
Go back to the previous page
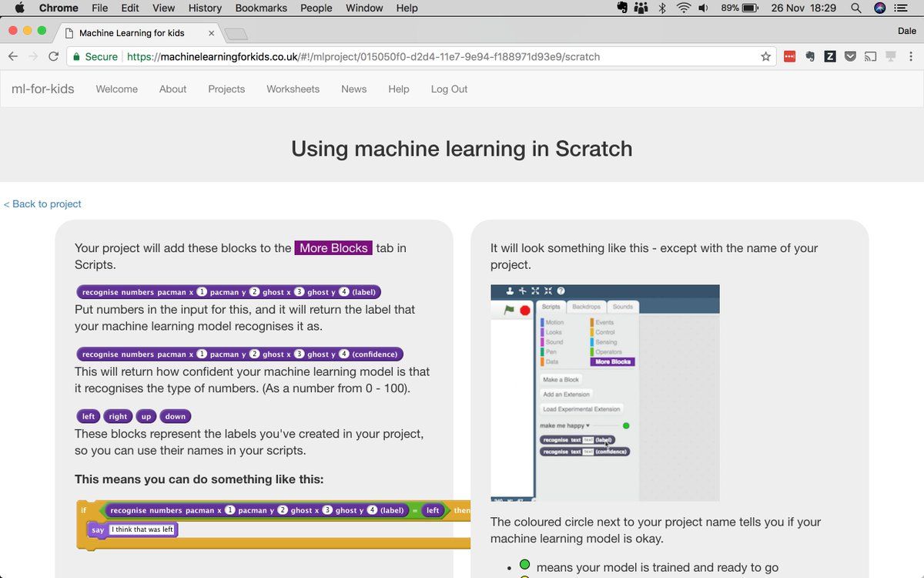point(13,56)
